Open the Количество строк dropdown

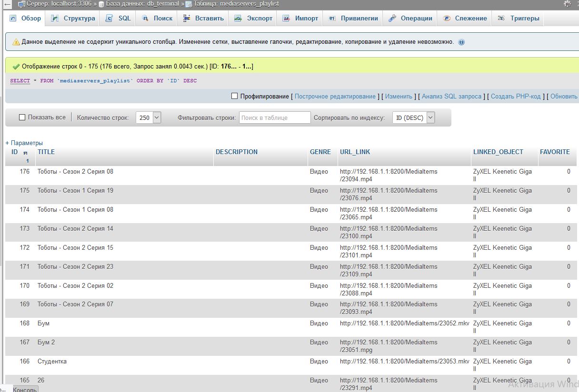tap(149, 118)
